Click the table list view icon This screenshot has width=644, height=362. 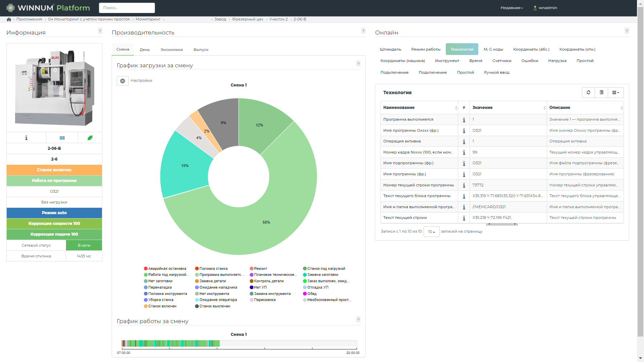(601, 93)
